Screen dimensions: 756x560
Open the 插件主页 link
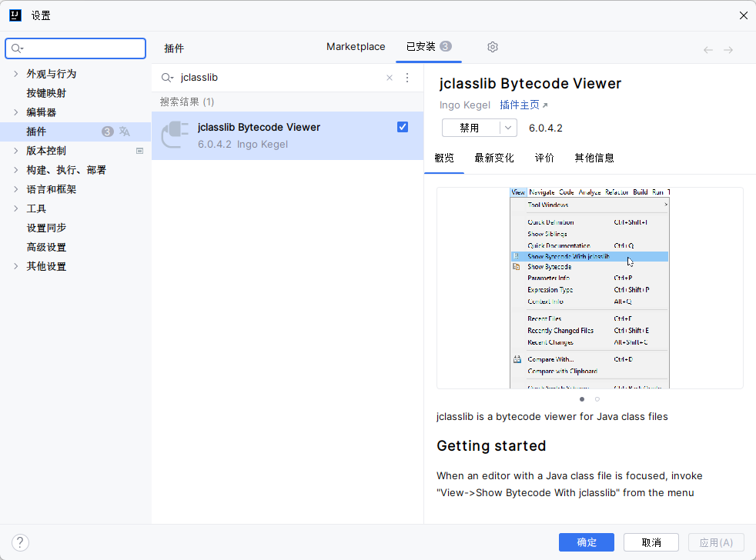click(524, 105)
